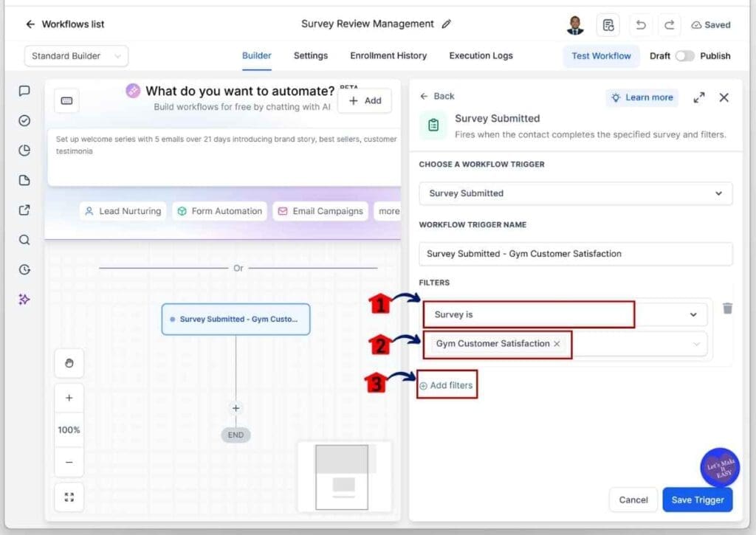Open comments sidebar icon
The width and height of the screenshot is (756, 535).
click(24, 91)
